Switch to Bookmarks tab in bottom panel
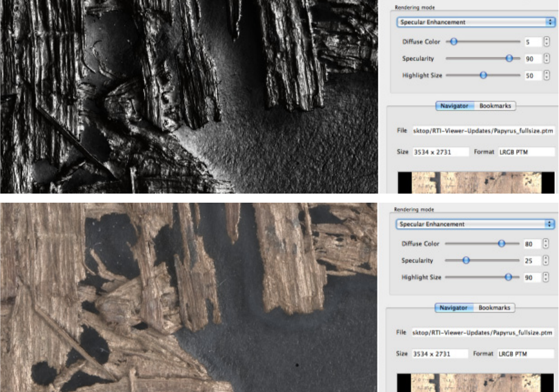Screen dimensions: 559x392 point(494,308)
